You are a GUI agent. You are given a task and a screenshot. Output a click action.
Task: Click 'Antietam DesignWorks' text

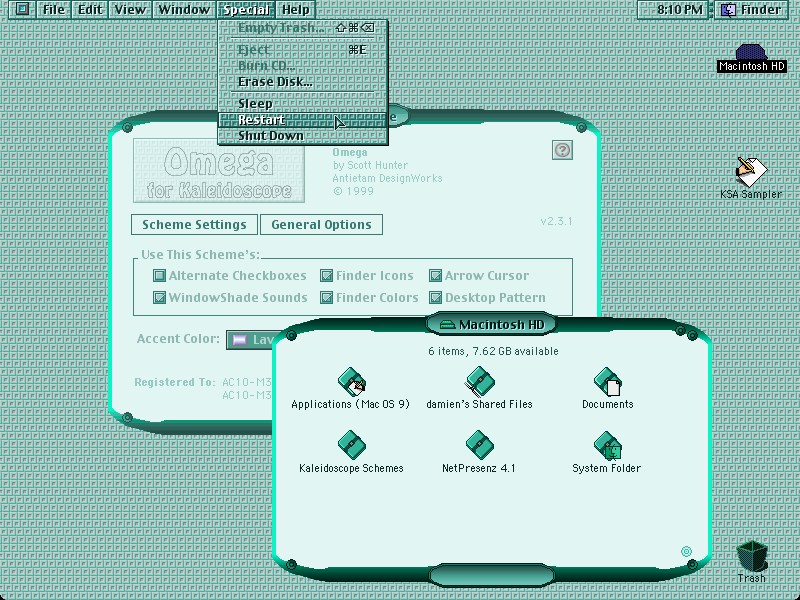[387, 178]
